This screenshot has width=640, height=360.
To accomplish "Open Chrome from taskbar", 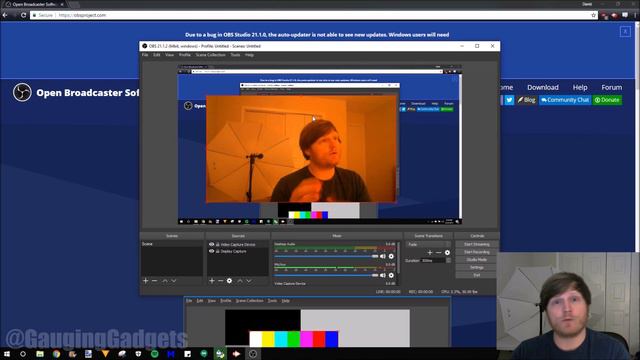I will pos(56,354).
